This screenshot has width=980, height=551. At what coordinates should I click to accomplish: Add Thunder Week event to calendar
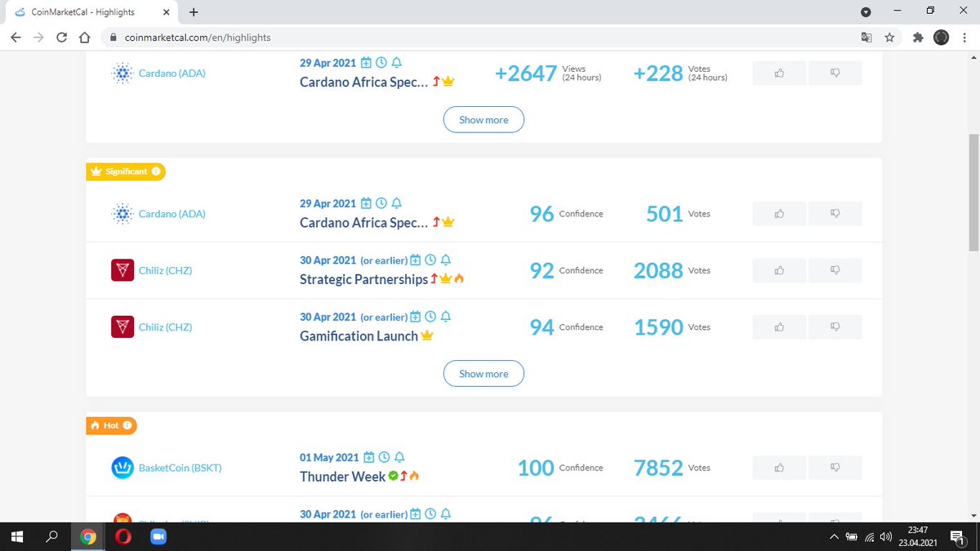click(369, 457)
